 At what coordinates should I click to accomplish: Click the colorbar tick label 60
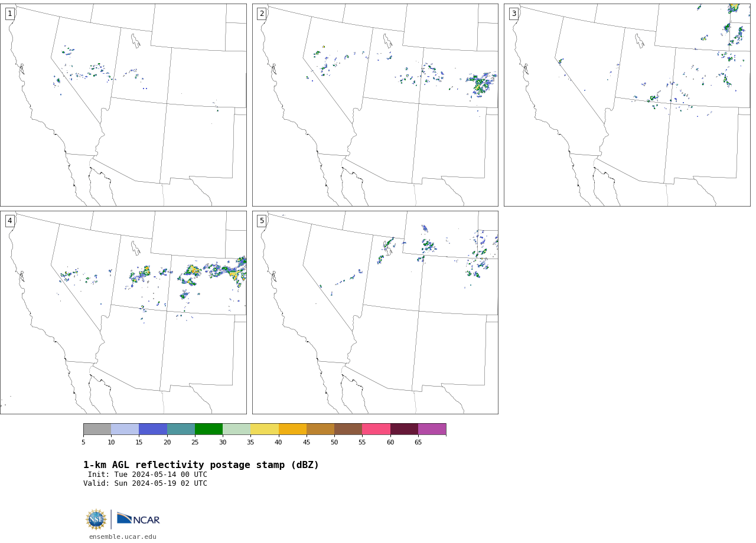coord(390,442)
